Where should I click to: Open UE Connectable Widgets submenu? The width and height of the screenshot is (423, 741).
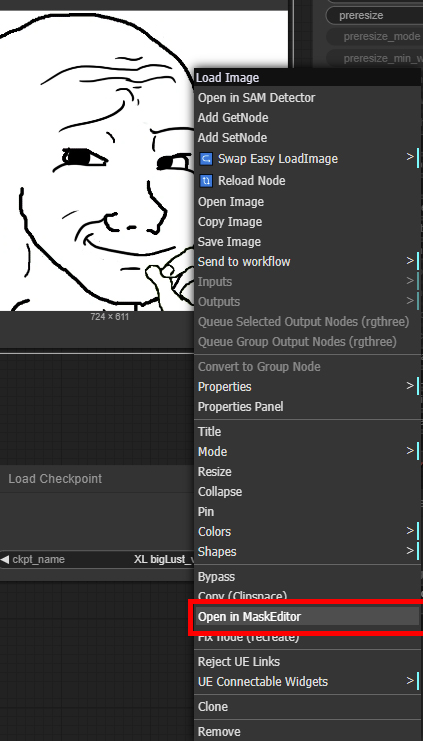click(x=307, y=681)
